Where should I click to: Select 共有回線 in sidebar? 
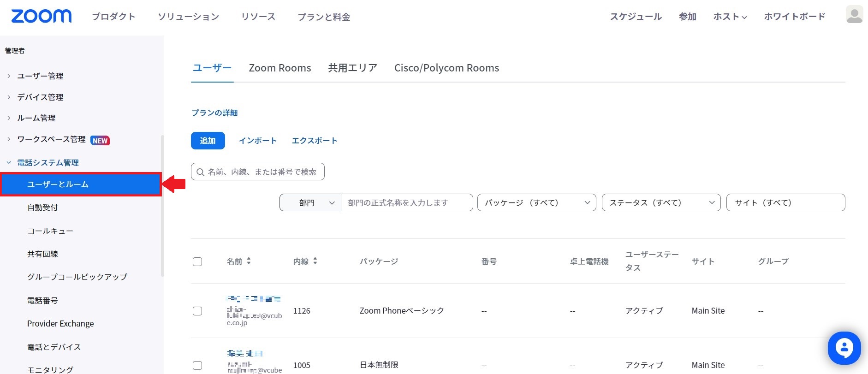[42, 254]
